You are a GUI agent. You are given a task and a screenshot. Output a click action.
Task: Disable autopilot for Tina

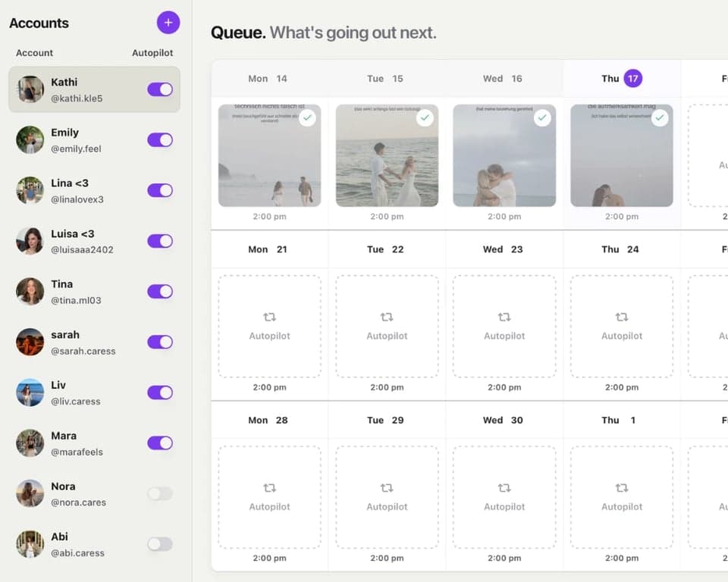[160, 292]
